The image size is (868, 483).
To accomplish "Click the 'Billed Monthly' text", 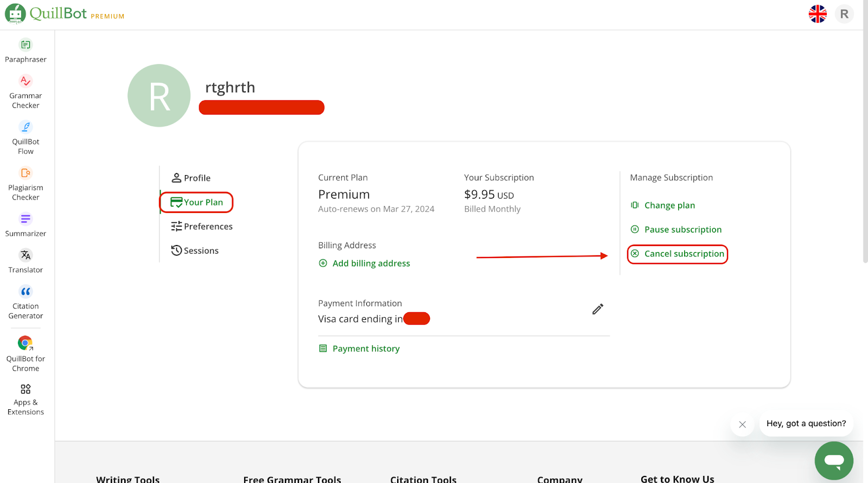I will (492, 209).
